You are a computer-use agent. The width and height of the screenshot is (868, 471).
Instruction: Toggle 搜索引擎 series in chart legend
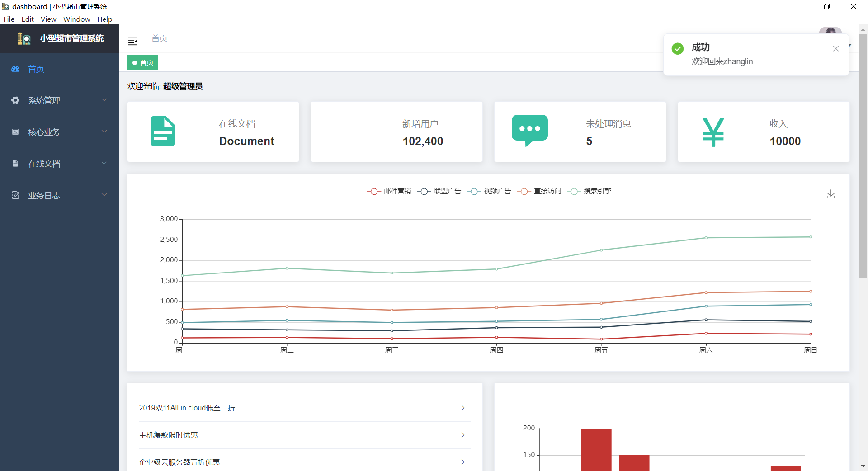click(x=590, y=192)
